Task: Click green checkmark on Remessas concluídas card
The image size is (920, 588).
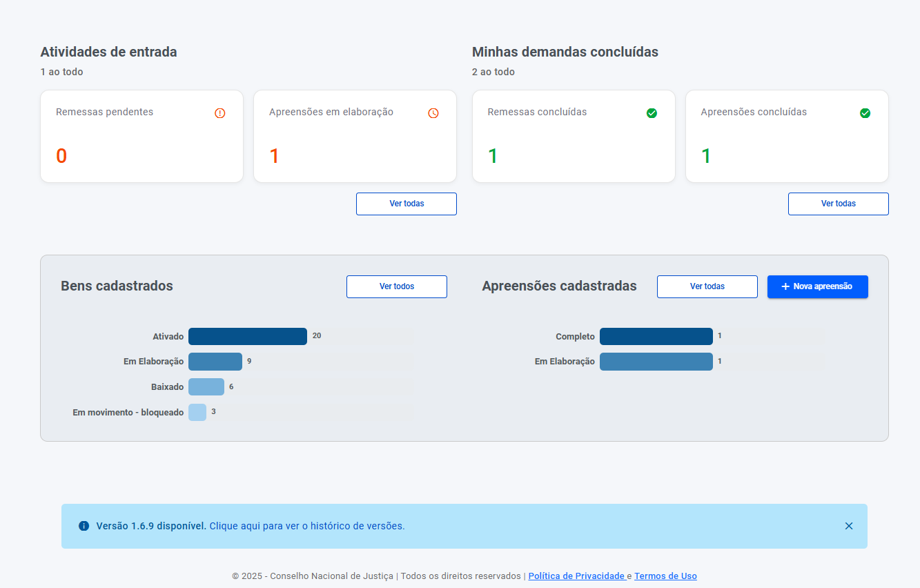Action: (652, 113)
